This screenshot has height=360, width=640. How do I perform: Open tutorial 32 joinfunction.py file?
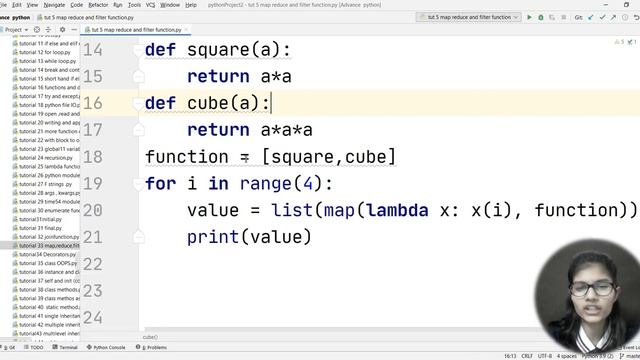[x=46, y=237]
